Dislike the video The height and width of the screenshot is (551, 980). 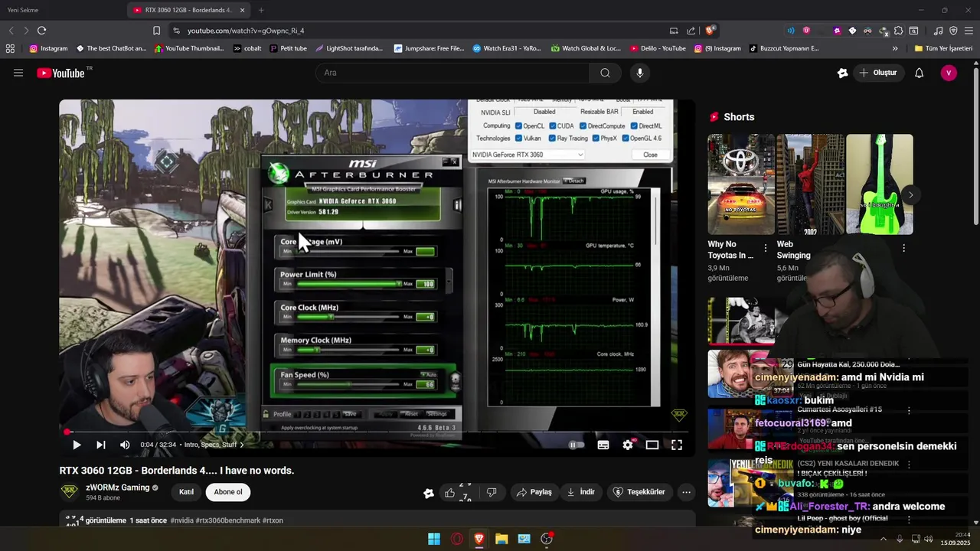[492, 492]
